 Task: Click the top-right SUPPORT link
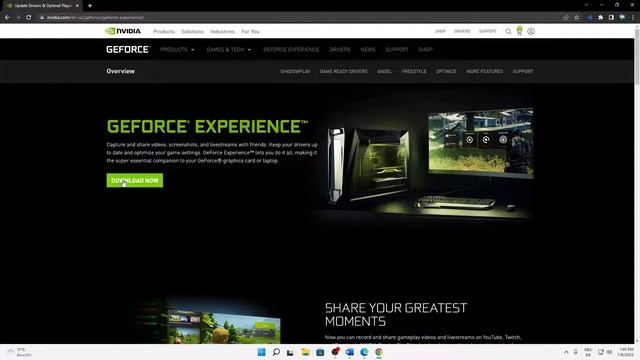[x=488, y=31]
